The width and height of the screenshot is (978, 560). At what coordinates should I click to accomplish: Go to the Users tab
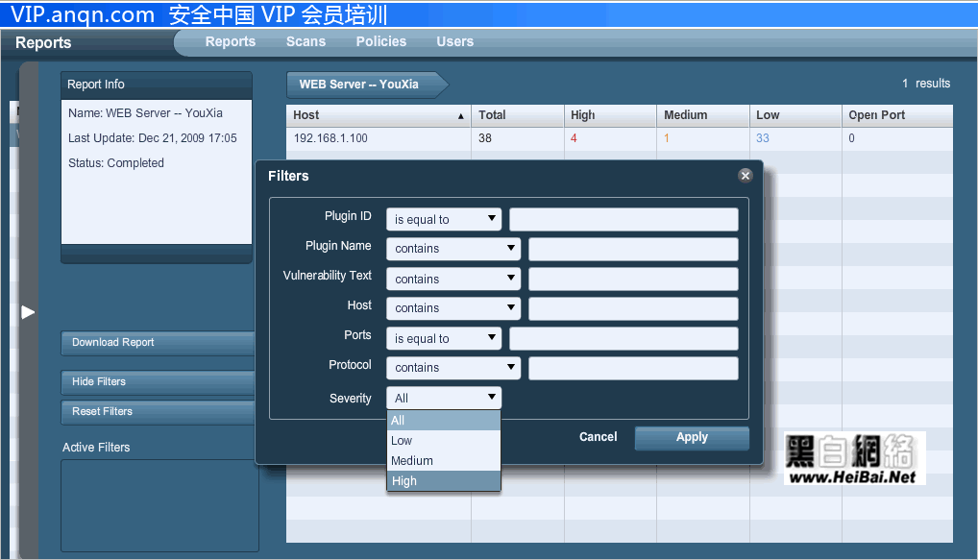coord(454,41)
